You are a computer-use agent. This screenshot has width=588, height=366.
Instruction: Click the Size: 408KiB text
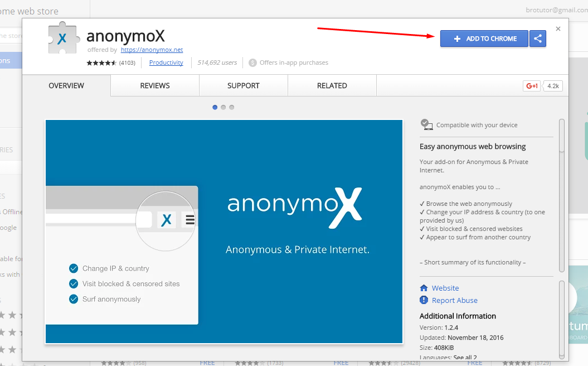click(436, 348)
